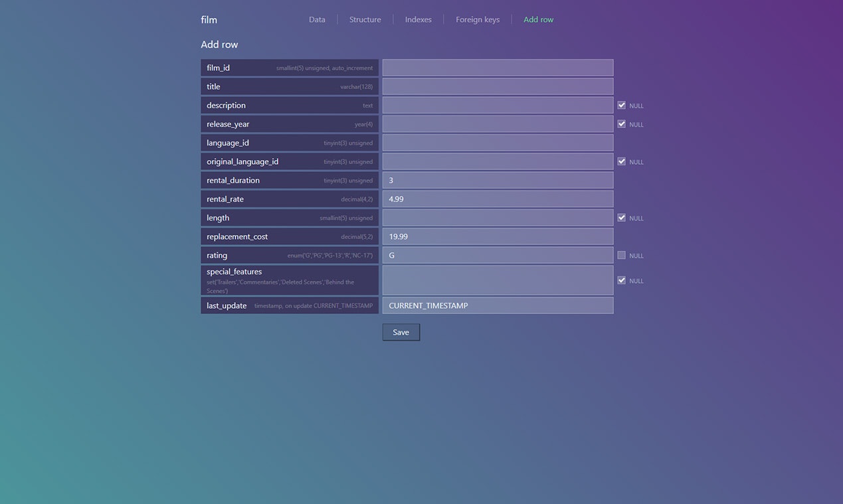This screenshot has width=843, height=504.
Task: Click the last_update field with CURRENT_TIMESTAMP
Action: pyautogui.click(x=498, y=305)
